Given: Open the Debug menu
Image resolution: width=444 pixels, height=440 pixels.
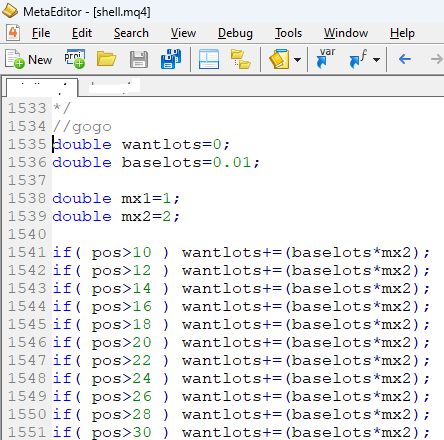Looking at the screenshot, I should click(x=235, y=33).
